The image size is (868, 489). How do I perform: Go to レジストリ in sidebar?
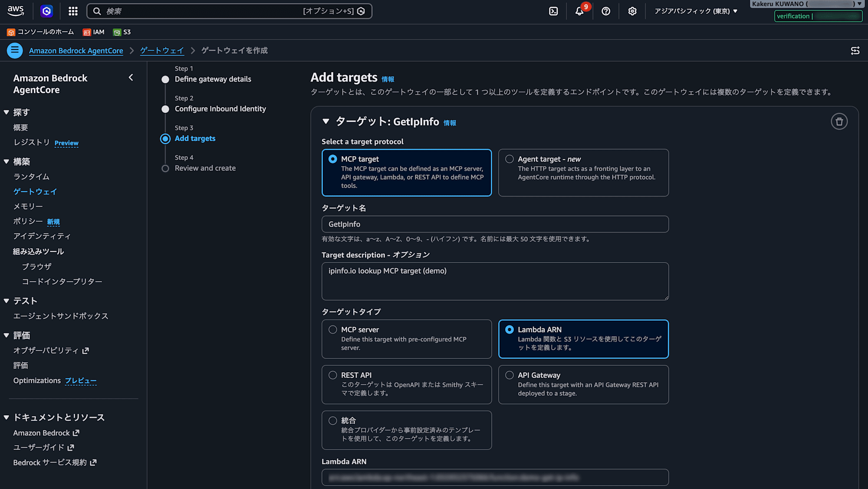(x=31, y=142)
